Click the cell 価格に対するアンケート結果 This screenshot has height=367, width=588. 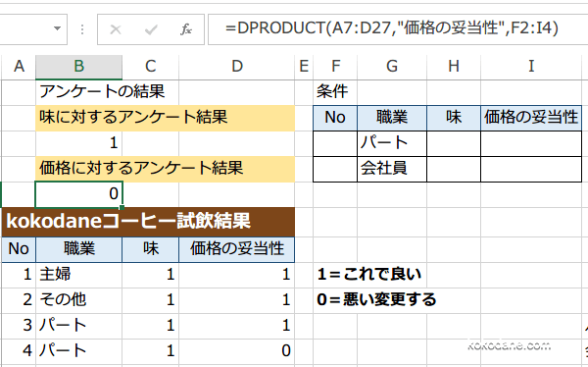click(165, 168)
